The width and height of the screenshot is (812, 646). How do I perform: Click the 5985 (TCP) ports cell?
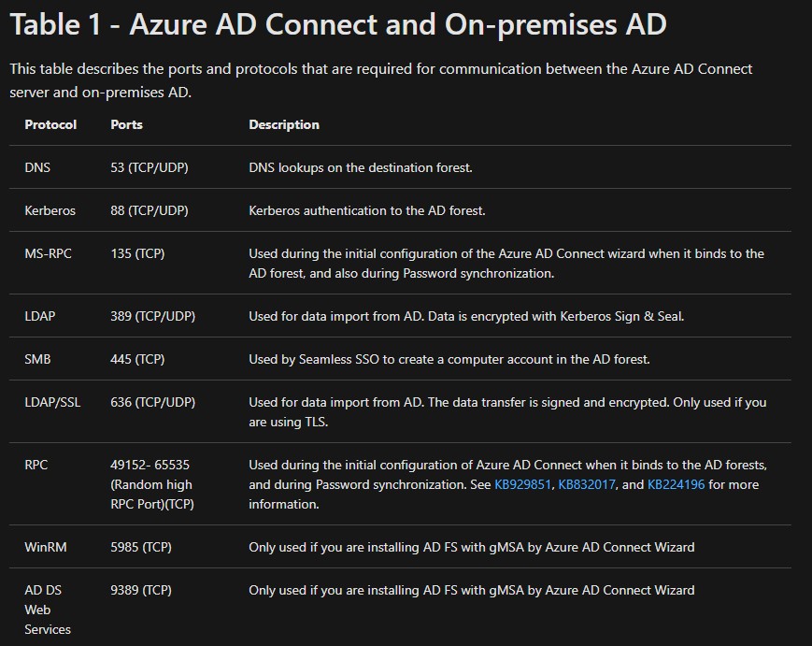(141, 548)
